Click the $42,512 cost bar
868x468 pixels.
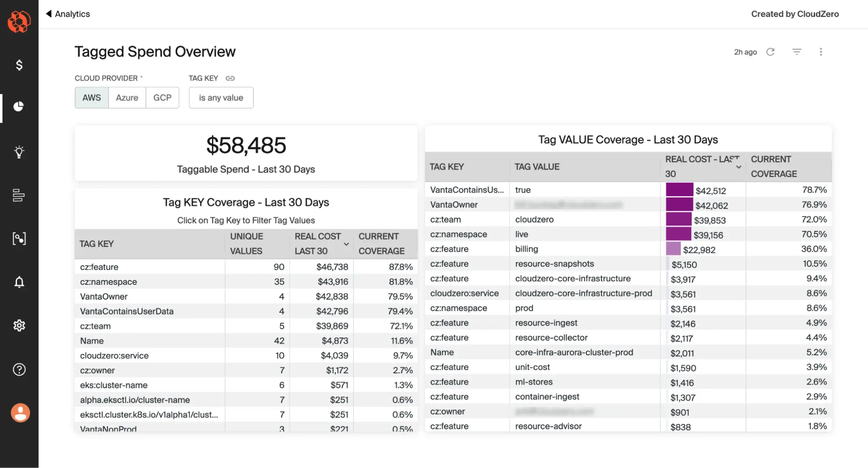680,190
